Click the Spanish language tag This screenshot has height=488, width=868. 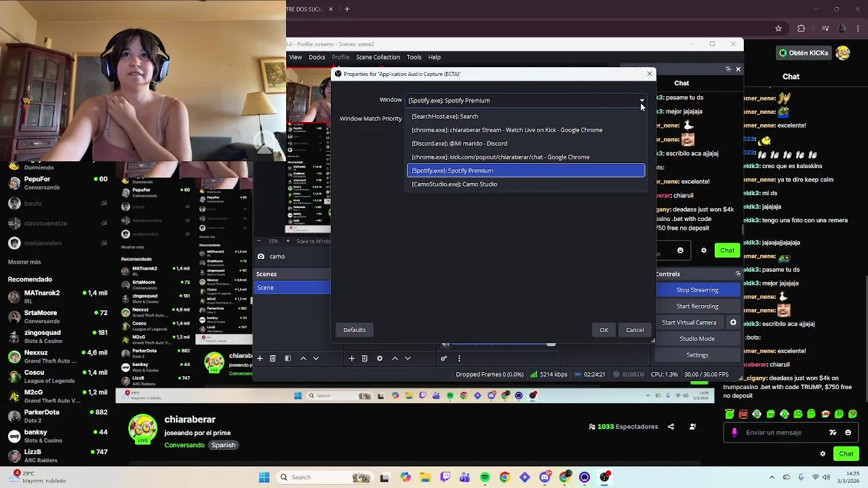[x=223, y=445]
